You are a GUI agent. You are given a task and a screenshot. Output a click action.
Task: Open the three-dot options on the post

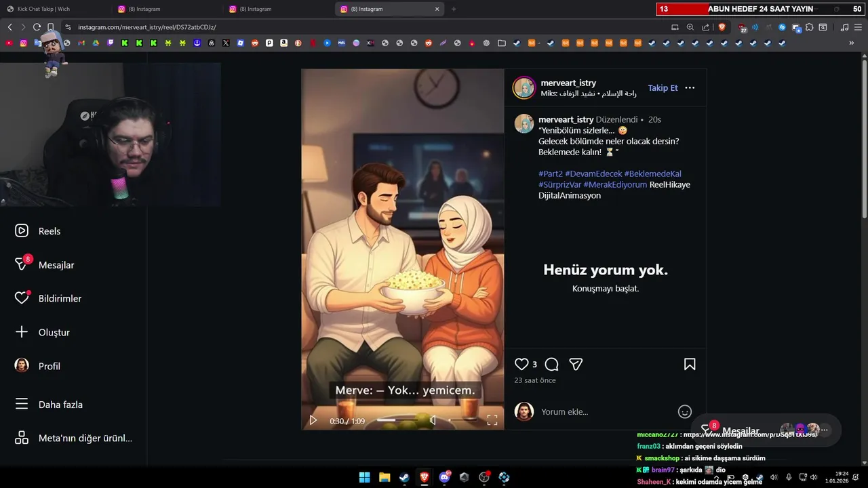(690, 88)
